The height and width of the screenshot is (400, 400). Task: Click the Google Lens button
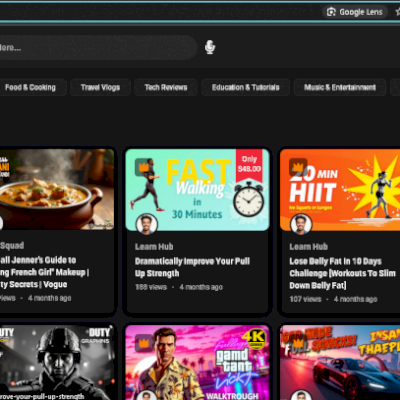click(x=355, y=12)
